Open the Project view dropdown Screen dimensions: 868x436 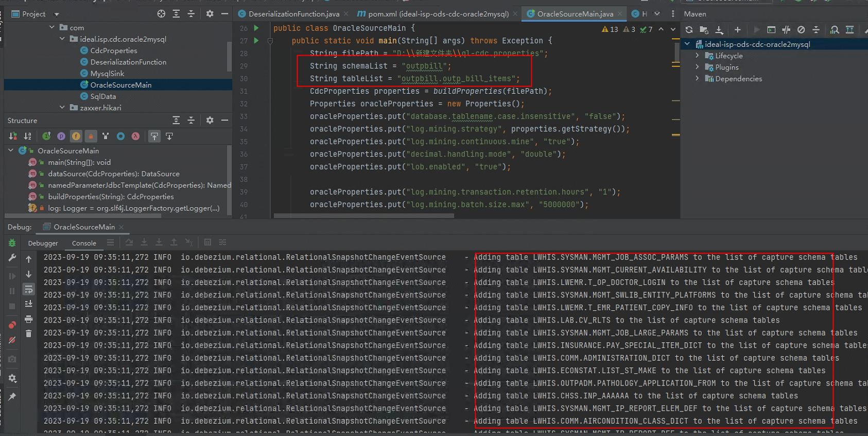pos(57,14)
